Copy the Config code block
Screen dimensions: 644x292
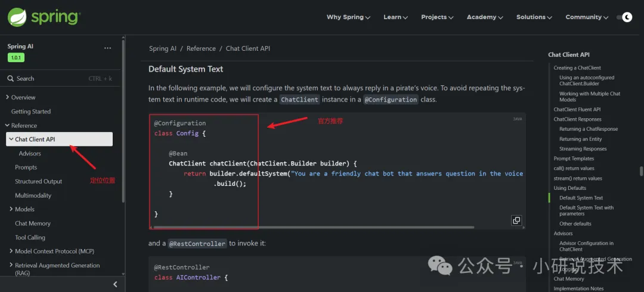[x=516, y=220]
